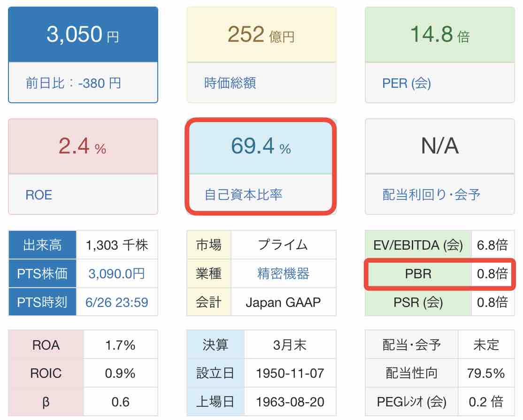Select the PEGレシオ (会) row
The height and width of the screenshot is (420, 523).
[439, 402]
